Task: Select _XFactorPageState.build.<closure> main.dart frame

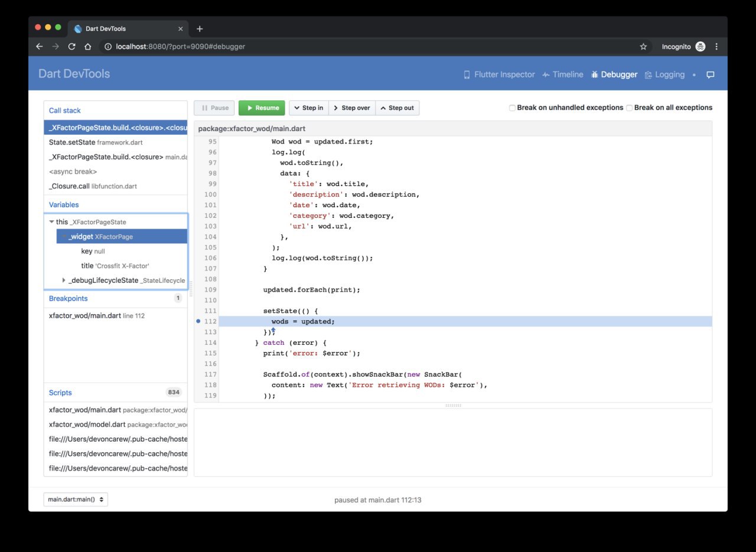Action: (x=116, y=157)
